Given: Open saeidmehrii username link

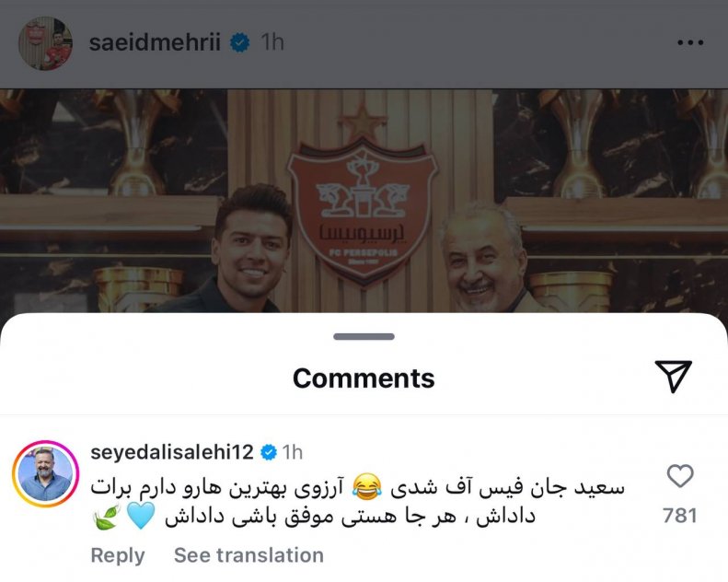Looking at the screenshot, I should click(x=155, y=42).
